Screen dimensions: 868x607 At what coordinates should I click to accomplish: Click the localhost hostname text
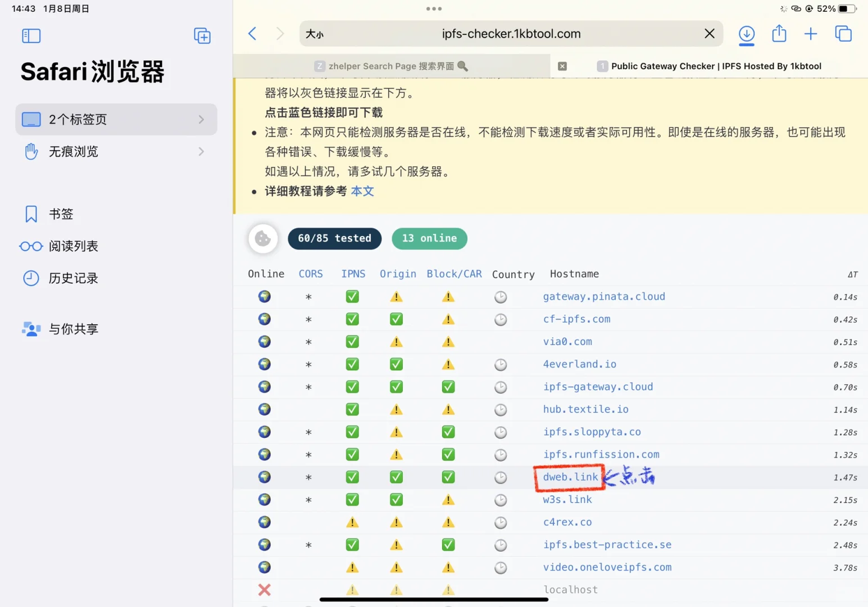click(x=570, y=590)
